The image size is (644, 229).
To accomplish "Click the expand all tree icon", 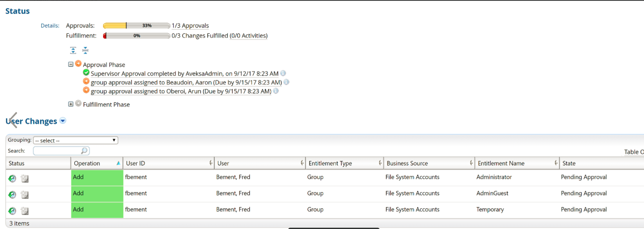I will coord(73,50).
